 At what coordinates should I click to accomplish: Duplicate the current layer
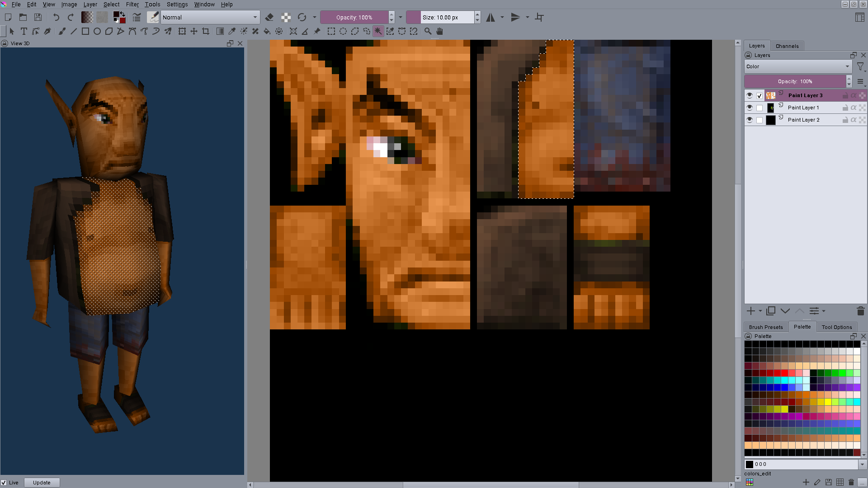(x=771, y=311)
